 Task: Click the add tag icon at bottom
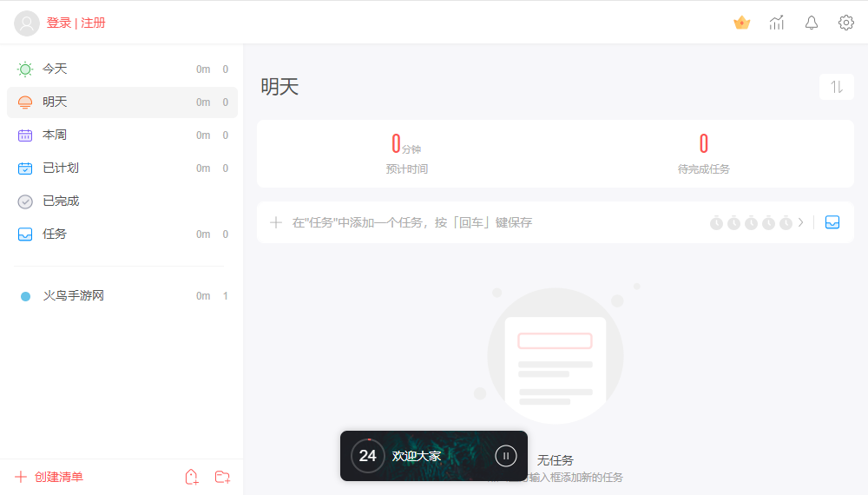click(192, 477)
